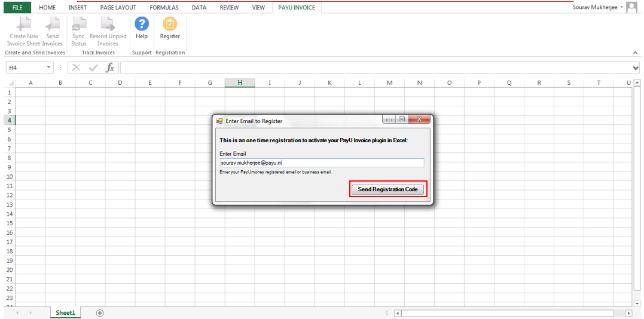644x319 pixels.
Task: Switch to the FORMULAS tab
Action: [x=164, y=7]
